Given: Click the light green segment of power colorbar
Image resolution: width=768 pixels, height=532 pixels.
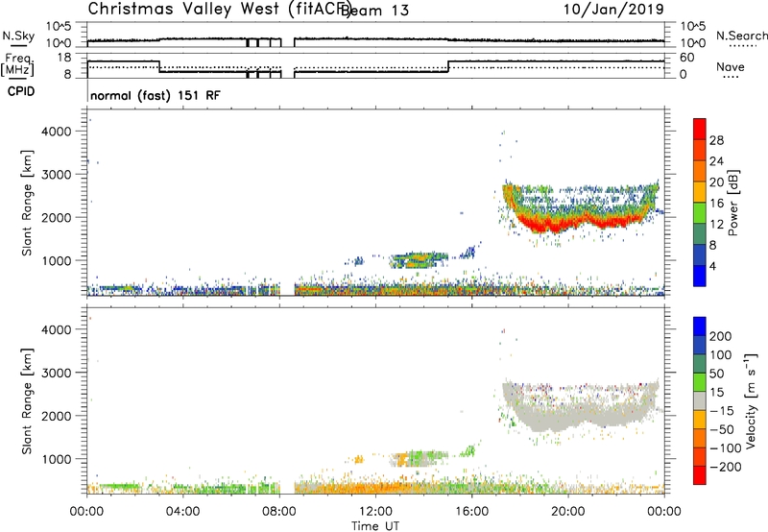Looking at the screenshot, I should (700, 213).
